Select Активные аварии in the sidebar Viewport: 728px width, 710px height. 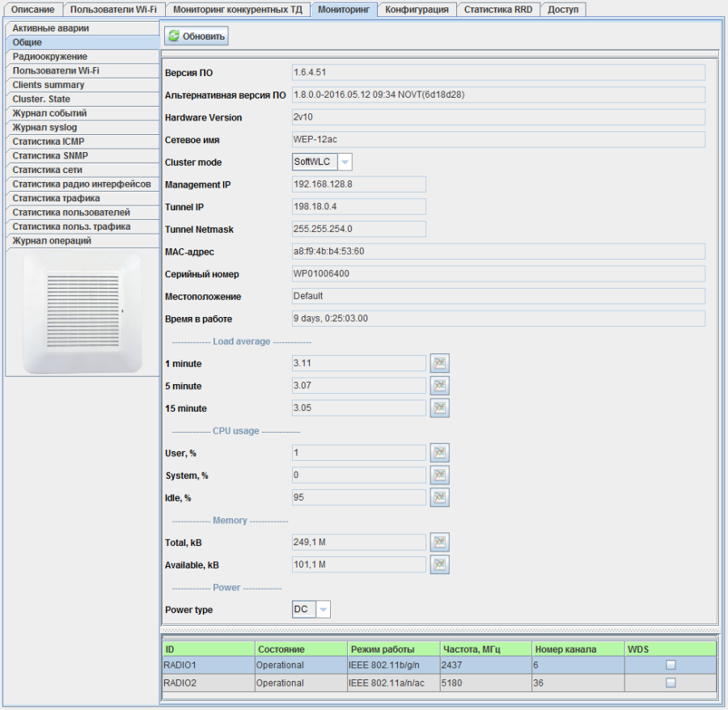point(81,28)
